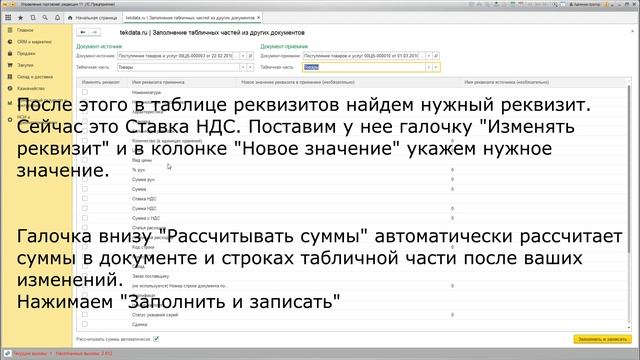Clear the receiver Табличная часть field
Image resolution: width=640 pixels, height=360 pixels.
436,67
